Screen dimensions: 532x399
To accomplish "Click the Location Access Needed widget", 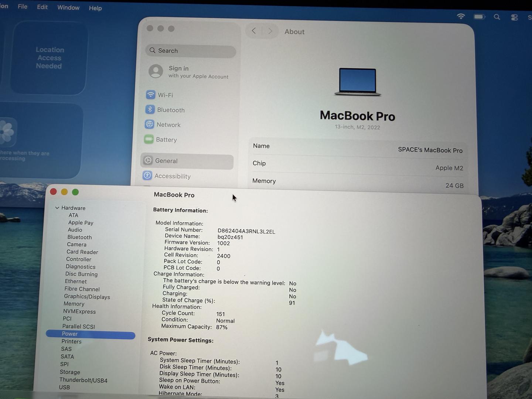I will click(x=50, y=58).
